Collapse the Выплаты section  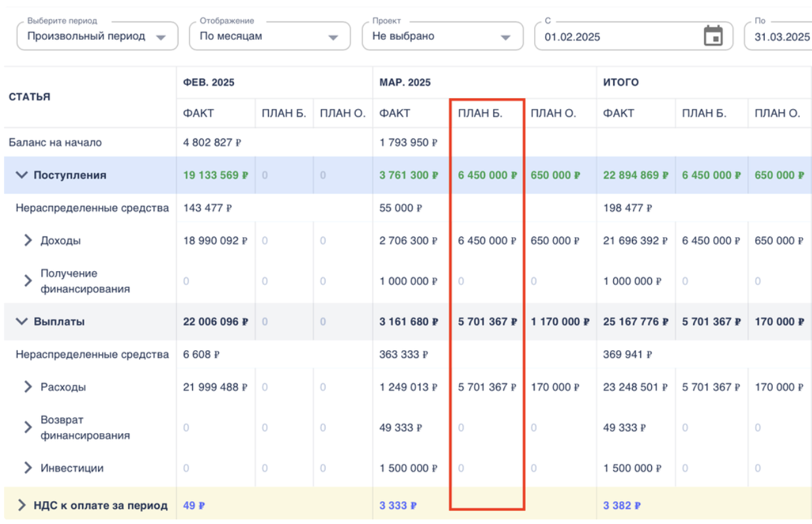[22, 321]
